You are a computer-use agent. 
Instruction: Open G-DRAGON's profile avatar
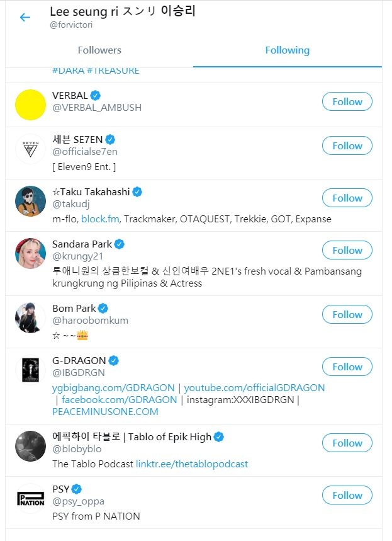[x=30, y=370]
